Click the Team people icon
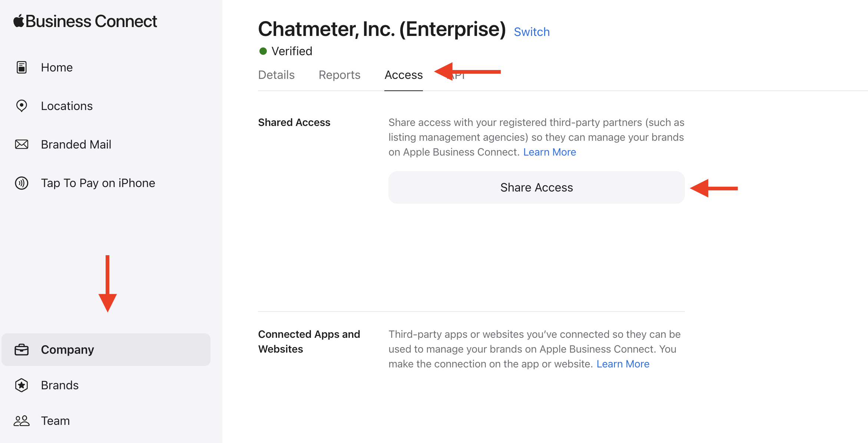 21,421
